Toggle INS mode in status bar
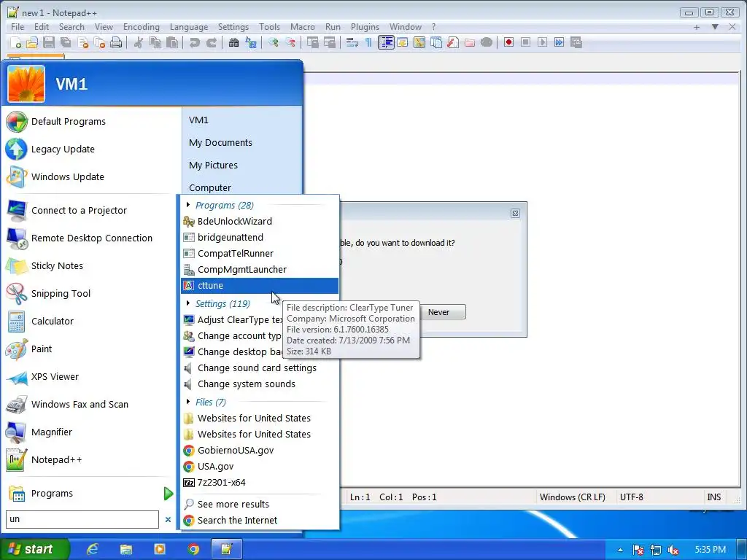 (713, 497)
